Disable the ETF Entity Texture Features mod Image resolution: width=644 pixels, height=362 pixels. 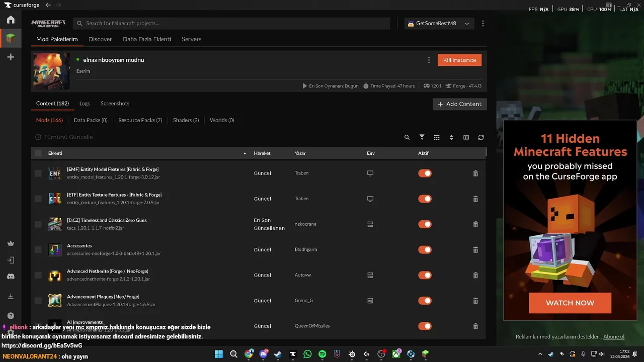pos(425,199)
